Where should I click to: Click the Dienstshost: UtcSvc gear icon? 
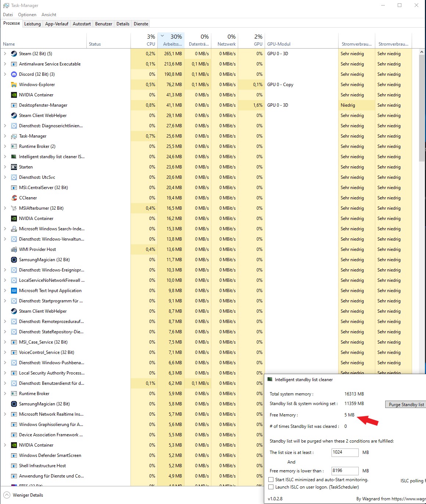tap(14, 177)
